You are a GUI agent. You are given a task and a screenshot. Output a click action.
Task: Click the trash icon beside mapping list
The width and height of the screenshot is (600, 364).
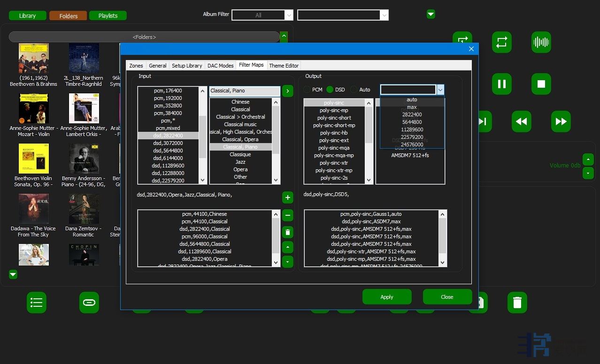pos(288,232)
